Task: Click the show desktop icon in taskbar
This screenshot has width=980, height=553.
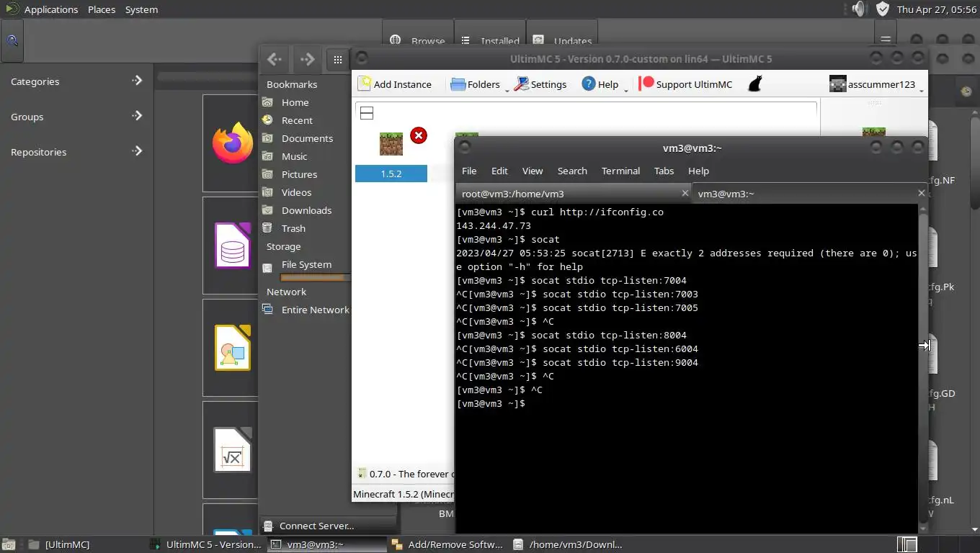Action: click(8, 544)
